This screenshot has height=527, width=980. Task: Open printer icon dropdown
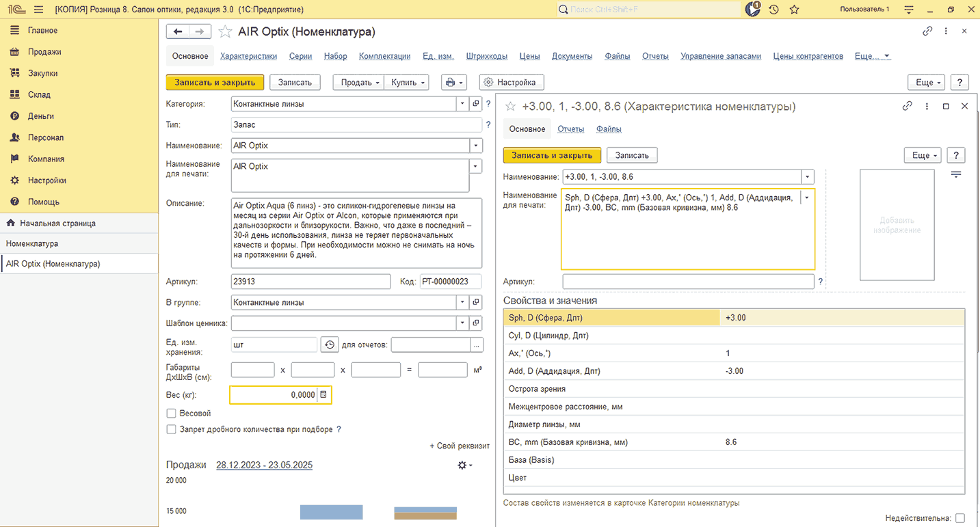tap(454, 82)
